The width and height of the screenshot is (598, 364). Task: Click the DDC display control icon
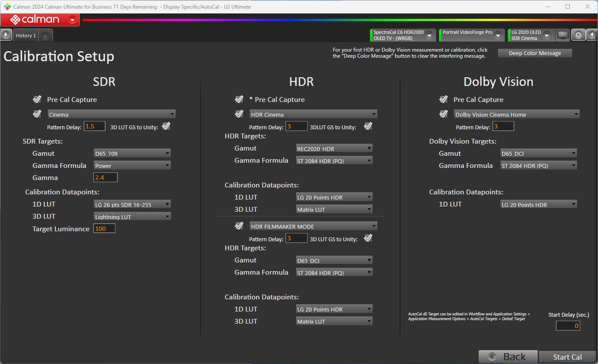tap(563, 35)
